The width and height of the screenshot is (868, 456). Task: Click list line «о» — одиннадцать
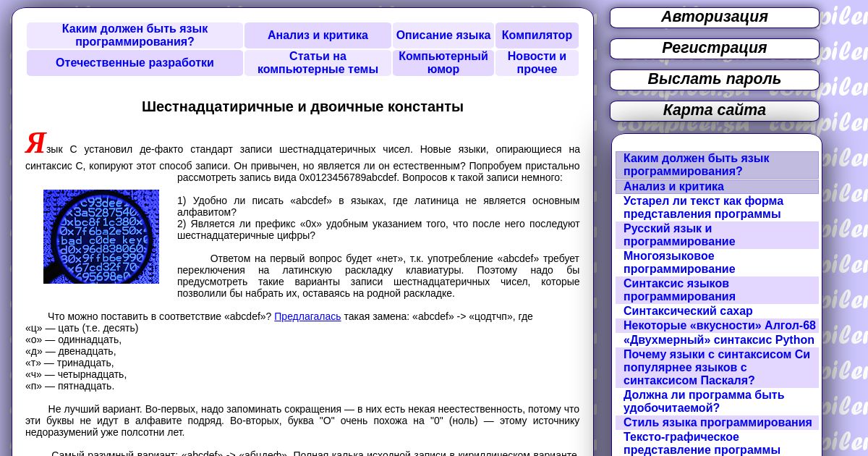73,339
